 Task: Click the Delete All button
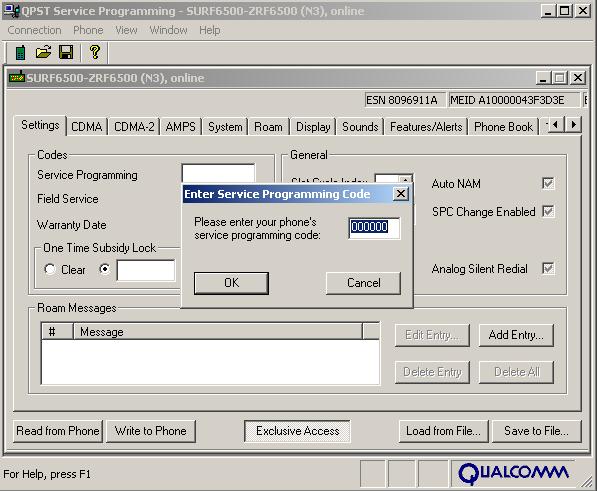(516, 372)
